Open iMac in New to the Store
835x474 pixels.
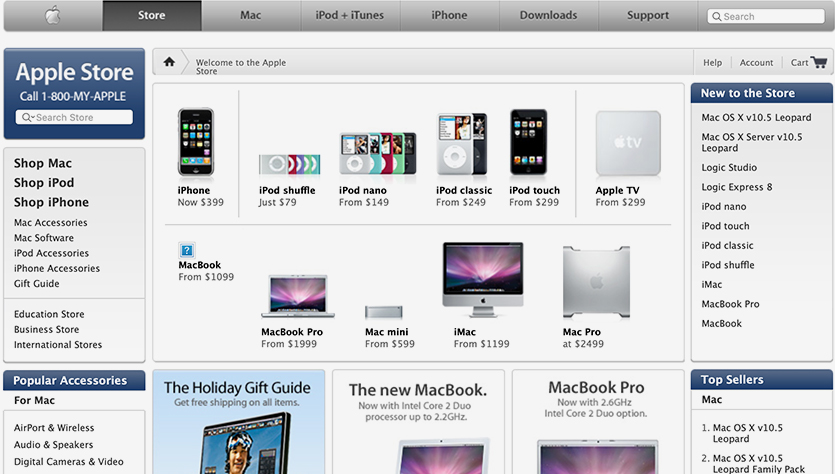(x=711, y=285)
